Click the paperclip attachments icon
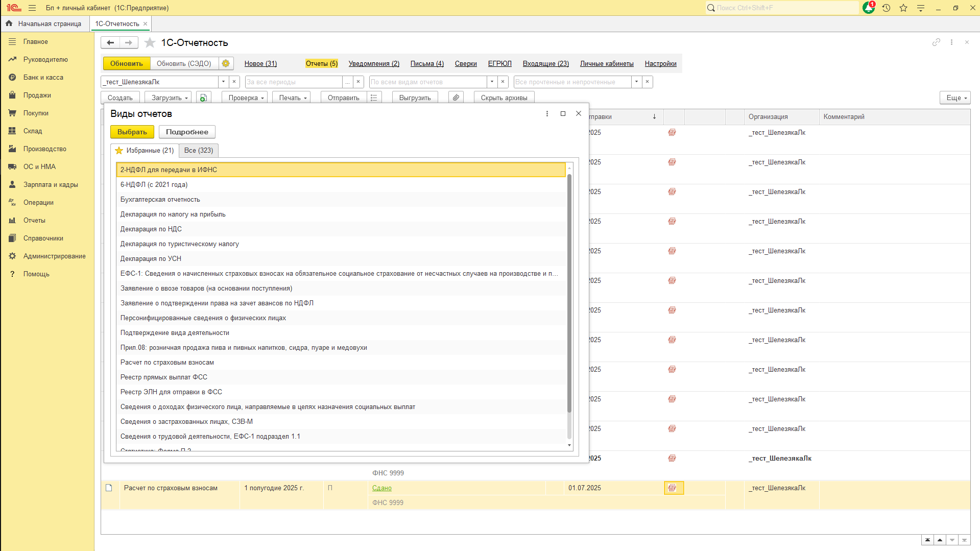The width and height of the screenshot is (980, 551). (456, 98)
